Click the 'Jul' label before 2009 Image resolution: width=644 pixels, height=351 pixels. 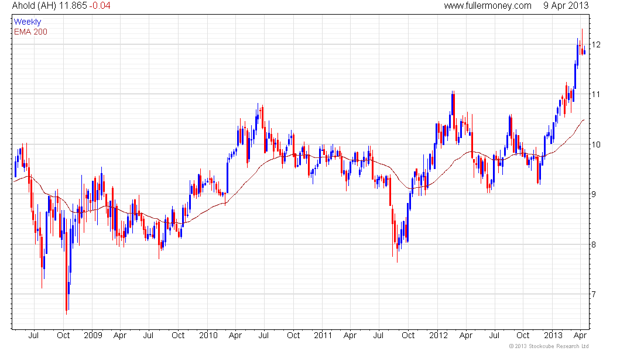pyautogui.click(x=34, y=335)
